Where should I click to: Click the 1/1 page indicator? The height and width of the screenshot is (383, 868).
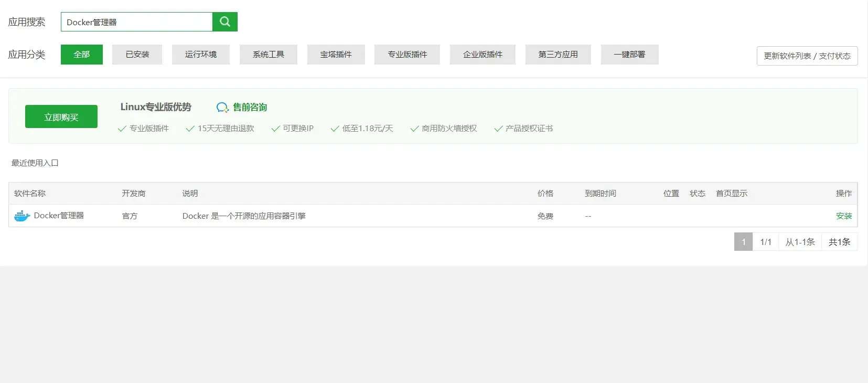(x=766, y=242)
